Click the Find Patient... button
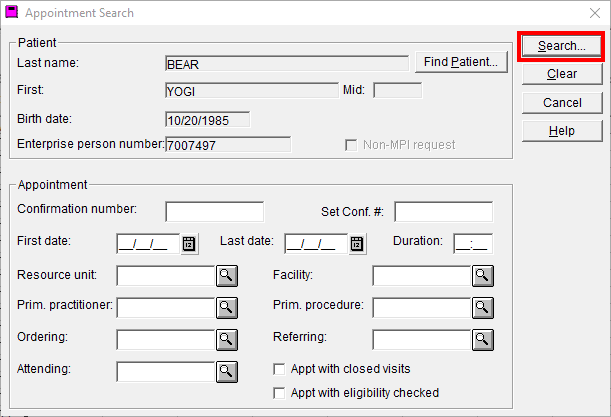611x417 pixels. (461, 62)
